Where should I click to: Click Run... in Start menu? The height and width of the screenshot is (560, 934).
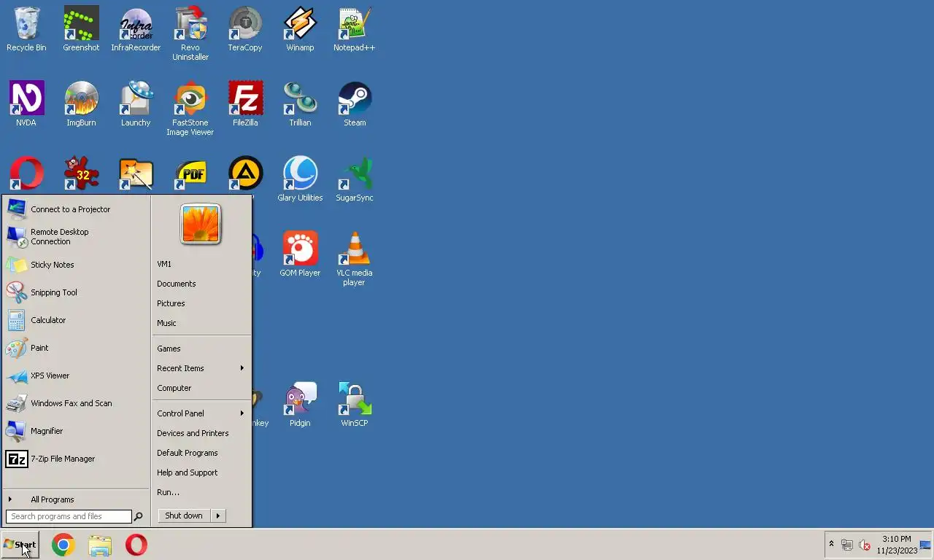(201, 492)
